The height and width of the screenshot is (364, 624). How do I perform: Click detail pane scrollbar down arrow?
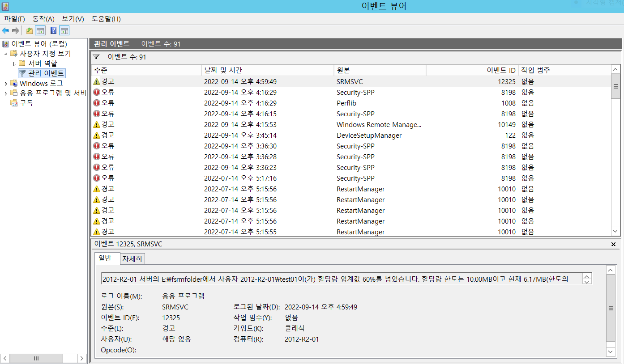click(x=611, y=352)
